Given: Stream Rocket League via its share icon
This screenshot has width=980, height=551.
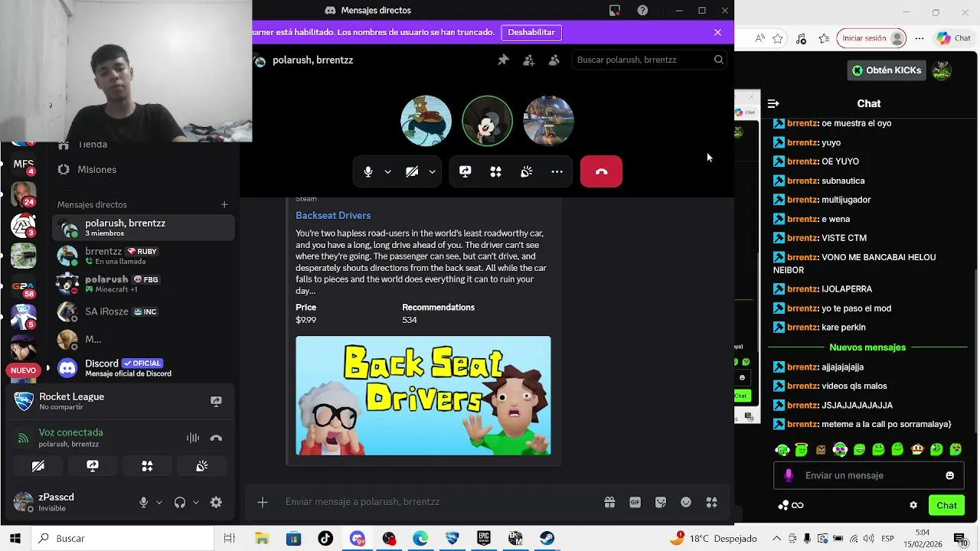Looking at the screenshot, I should click(216, 401).
